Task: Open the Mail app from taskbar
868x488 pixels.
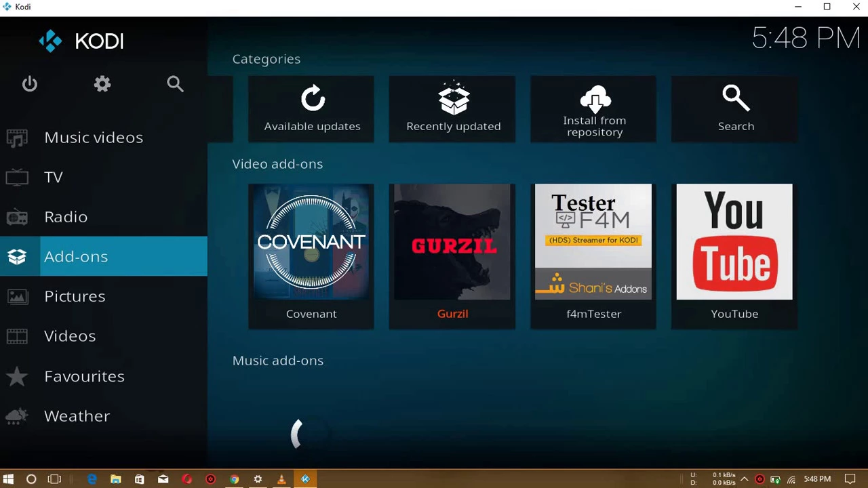Action: (x=163, y=479)
